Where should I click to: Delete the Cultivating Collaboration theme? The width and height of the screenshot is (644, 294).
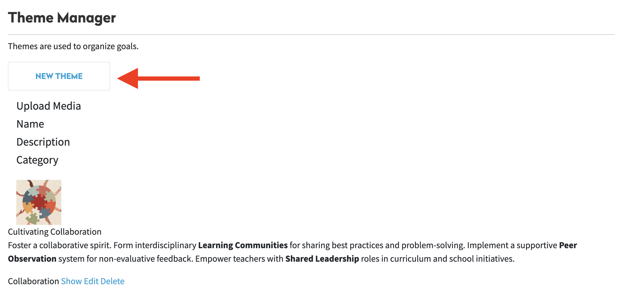[x=112, y=281]
